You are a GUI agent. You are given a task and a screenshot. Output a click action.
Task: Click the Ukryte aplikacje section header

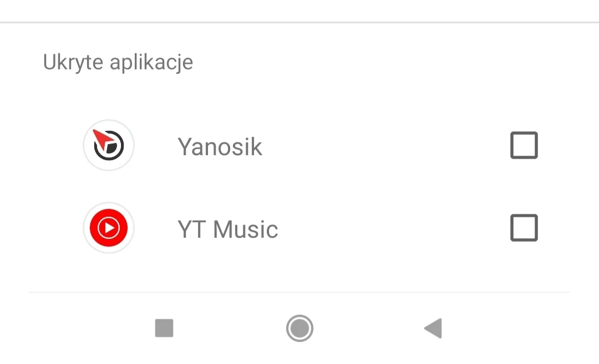(118, 62)
